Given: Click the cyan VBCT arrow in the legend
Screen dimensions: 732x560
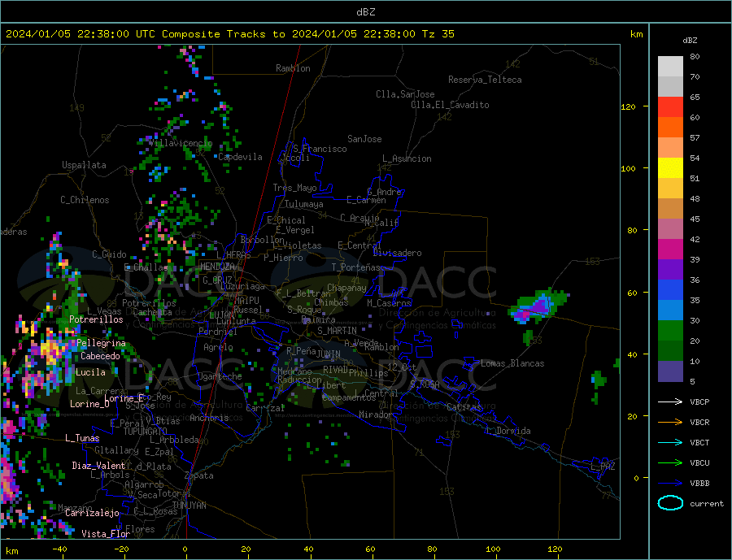Looking at the screenshot, I should point(670,442).
